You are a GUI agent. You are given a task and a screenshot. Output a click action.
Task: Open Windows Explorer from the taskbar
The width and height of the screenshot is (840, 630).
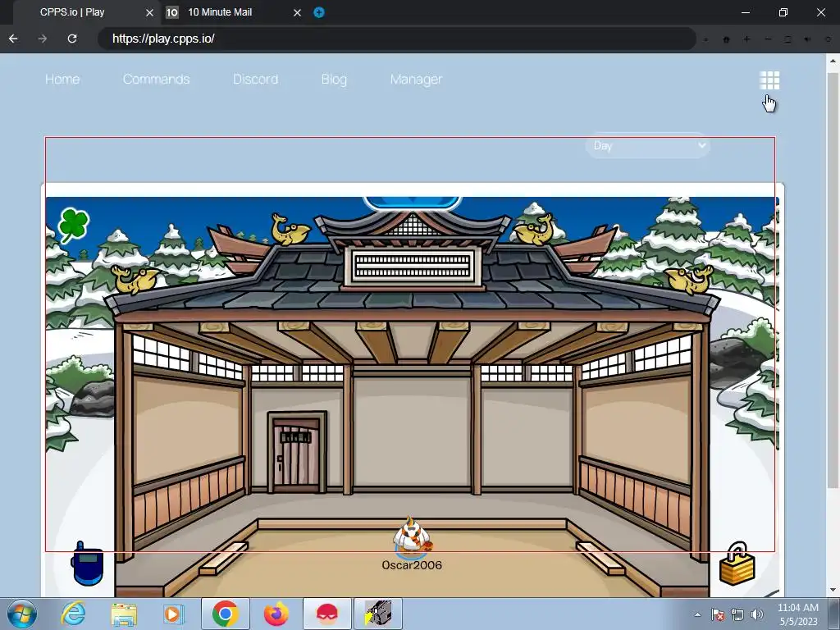(x=124, y=614)
